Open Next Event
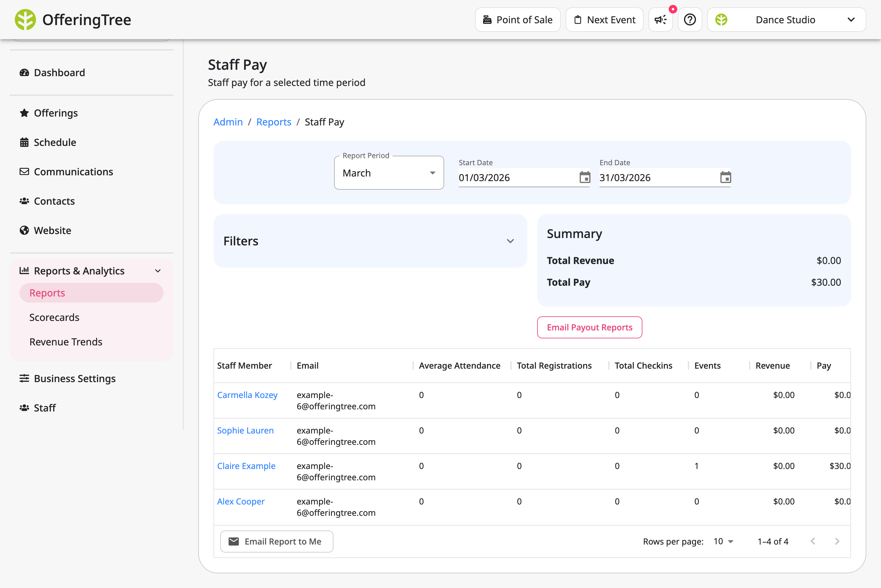Screen dimensions: 881x588 click(604, 20)
